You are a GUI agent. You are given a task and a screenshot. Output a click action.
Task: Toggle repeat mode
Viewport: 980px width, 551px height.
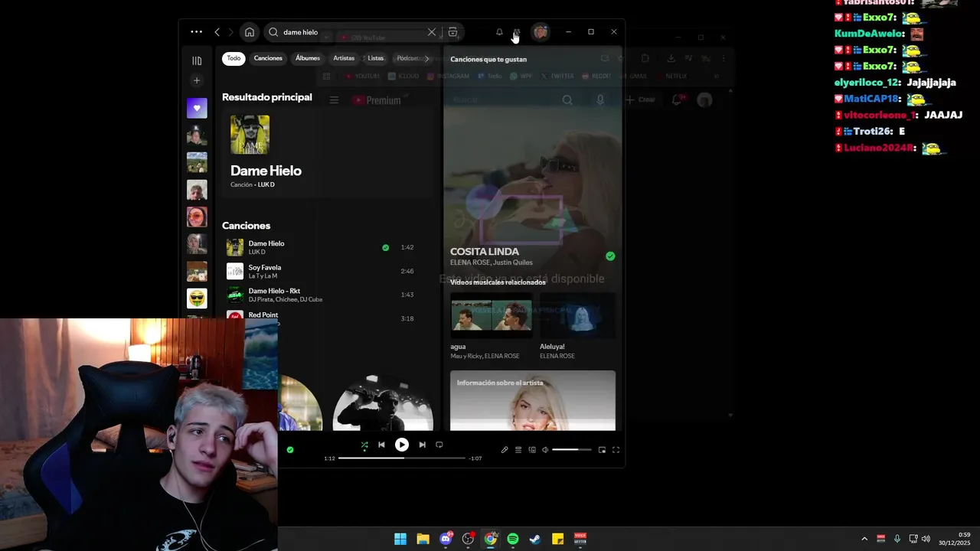point(439,445)
